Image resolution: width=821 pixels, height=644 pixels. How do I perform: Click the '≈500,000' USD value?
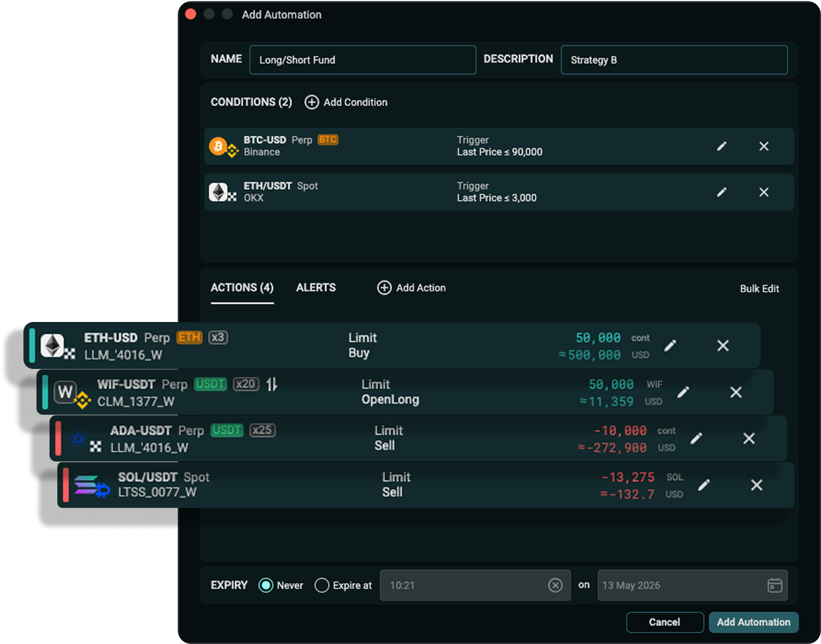point(590,355)
